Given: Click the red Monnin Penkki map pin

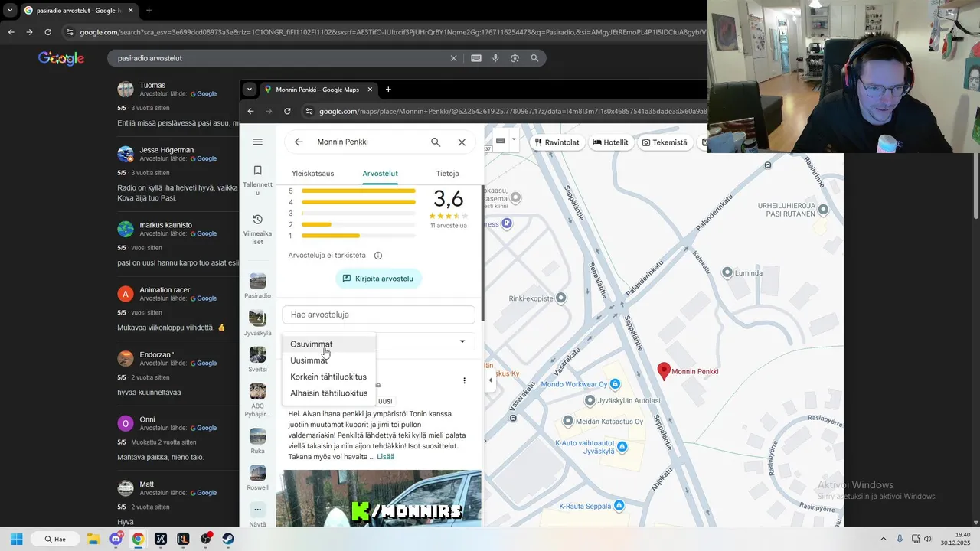Looking at the screenshot, I should tap(664, 371).
